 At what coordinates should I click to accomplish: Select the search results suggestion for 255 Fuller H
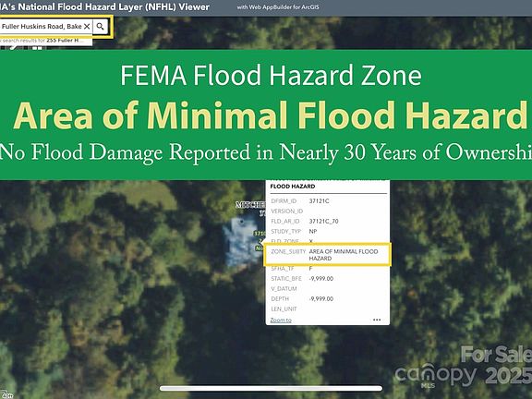(x=45, y=41)
